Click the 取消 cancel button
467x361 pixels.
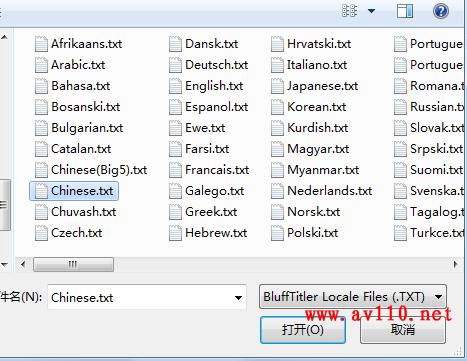[x=403, y=330]
